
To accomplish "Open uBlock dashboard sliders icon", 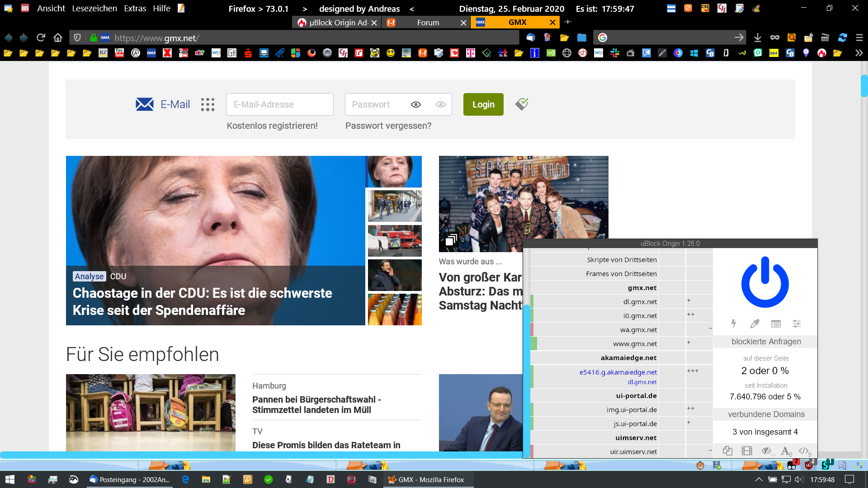I will (797, 324).
